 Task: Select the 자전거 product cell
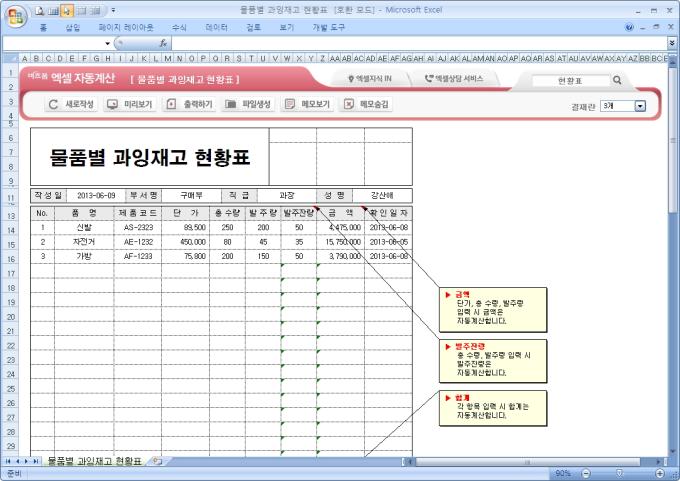point(84,242)
